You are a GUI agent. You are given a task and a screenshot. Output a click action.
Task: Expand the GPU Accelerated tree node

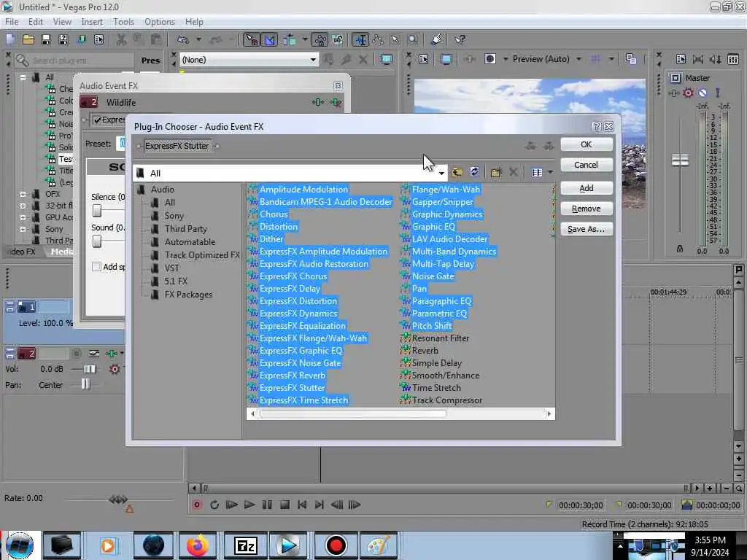tap(23, 217)
